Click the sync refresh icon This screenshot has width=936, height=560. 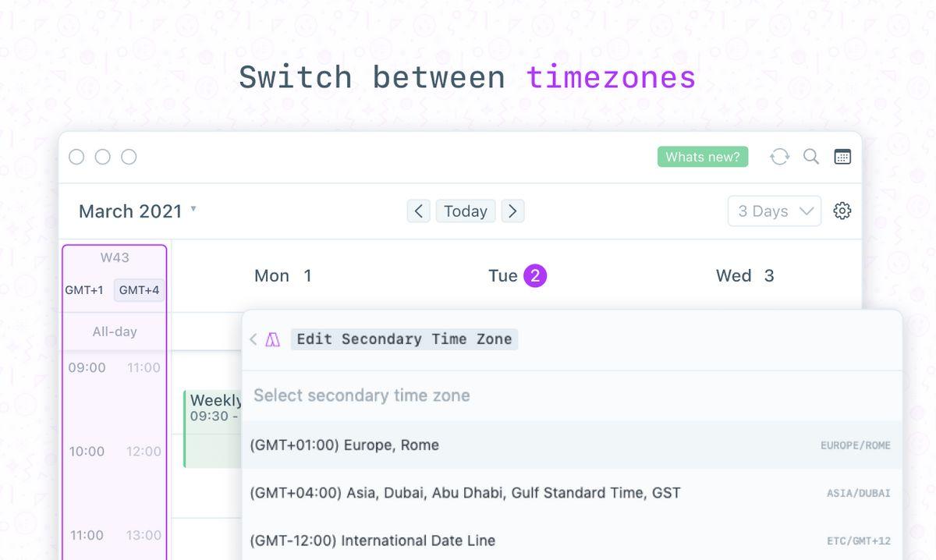(779, 157)
